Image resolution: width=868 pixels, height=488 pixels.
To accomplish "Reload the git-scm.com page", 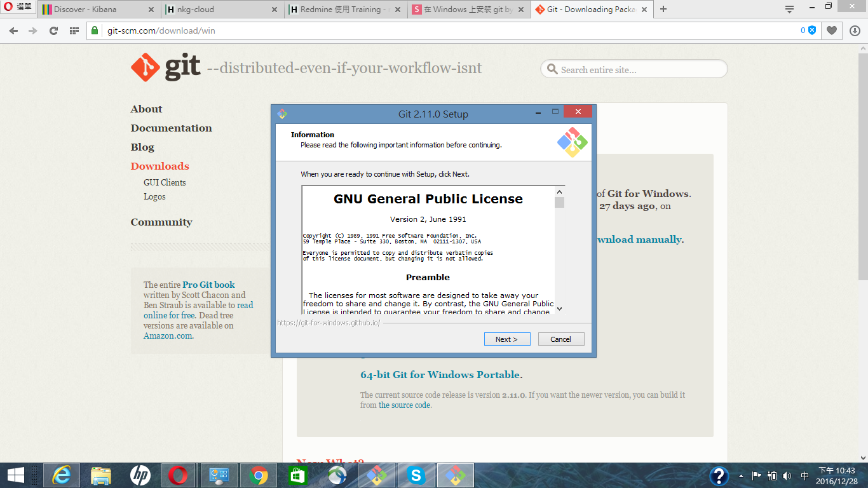I will 53,30.
